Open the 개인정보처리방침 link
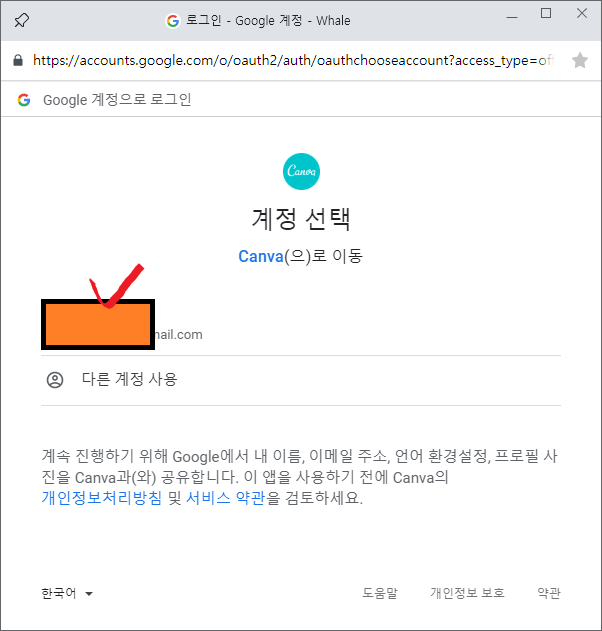602x631 pixels. tap(102, 498)
